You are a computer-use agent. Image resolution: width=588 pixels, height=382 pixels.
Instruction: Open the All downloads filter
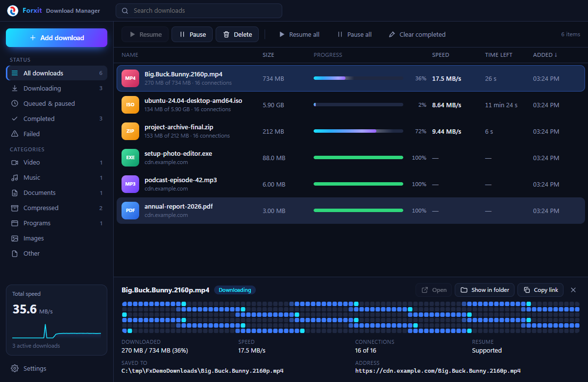(56, 73)
